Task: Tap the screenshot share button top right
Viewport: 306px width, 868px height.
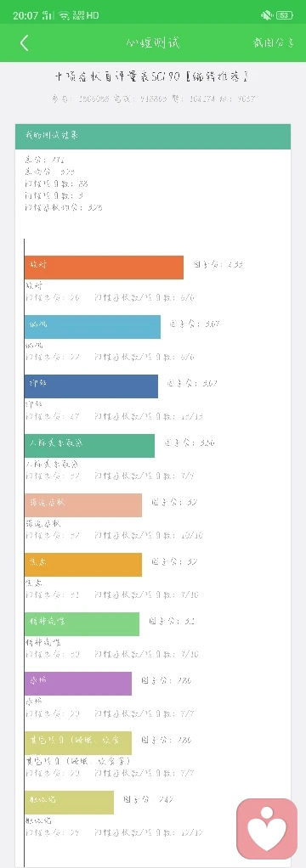Action: pos(273,43)
